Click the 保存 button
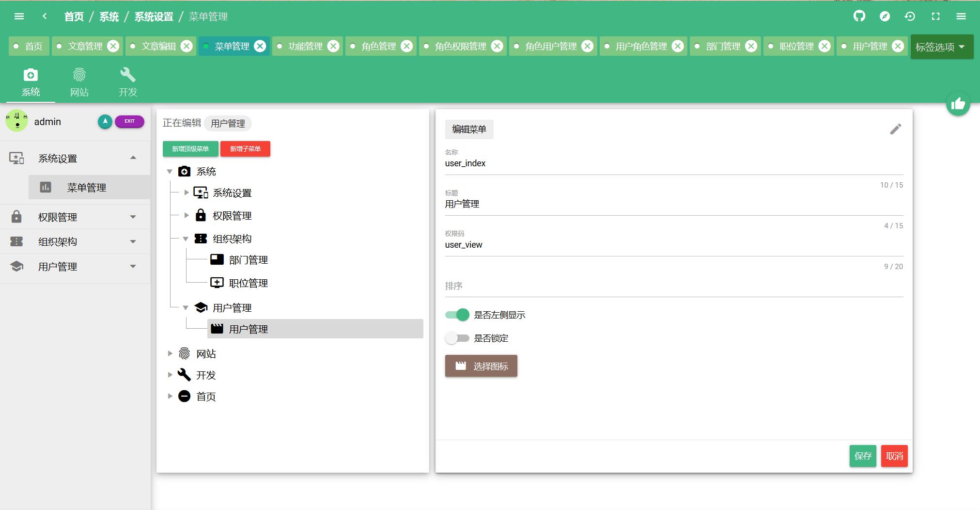 pyautogui.click(x=863, y=456)
